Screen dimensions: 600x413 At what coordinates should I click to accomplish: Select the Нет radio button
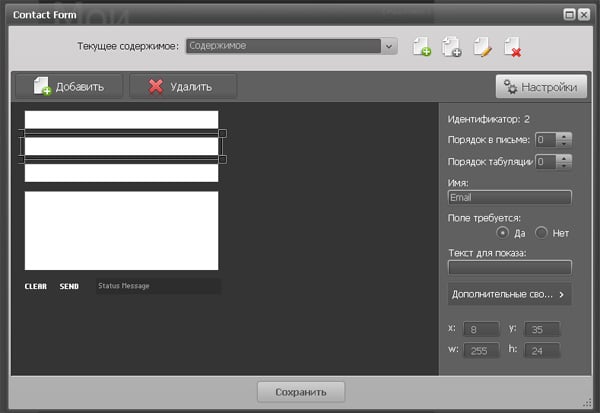tap(542, 233)
